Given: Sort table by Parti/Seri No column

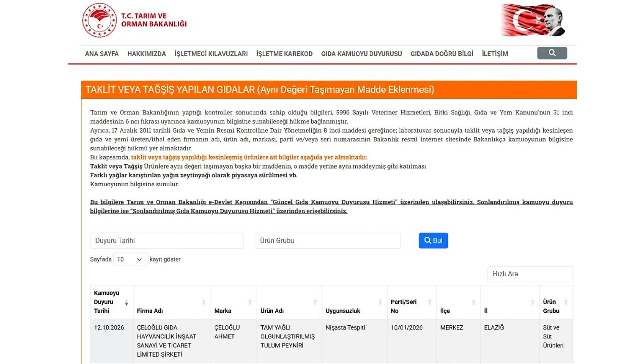Looking at the screenshot, I should (430, 302).
